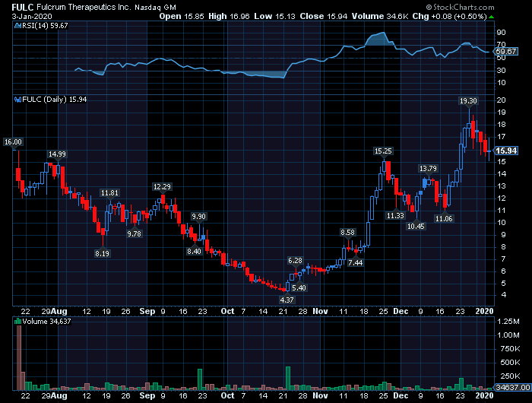Click the 8.58 price annotation

pyautogui.click(x=347, y=232)
